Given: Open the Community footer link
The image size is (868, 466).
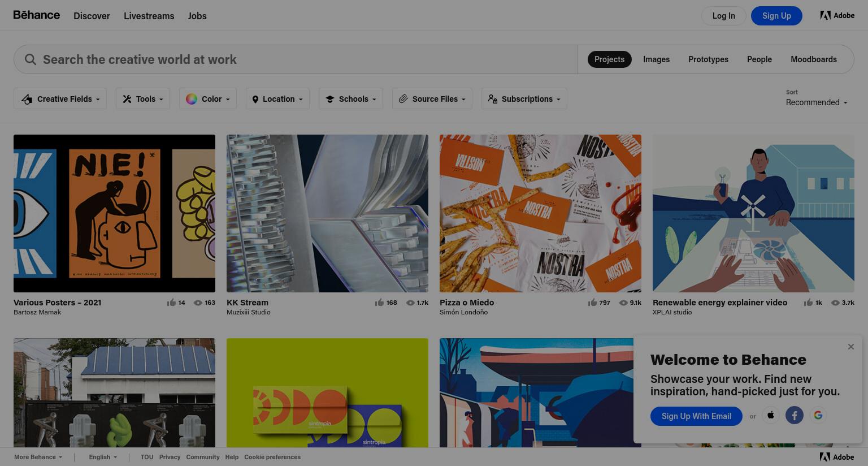Looking at the screenshot, I should 202,457.
